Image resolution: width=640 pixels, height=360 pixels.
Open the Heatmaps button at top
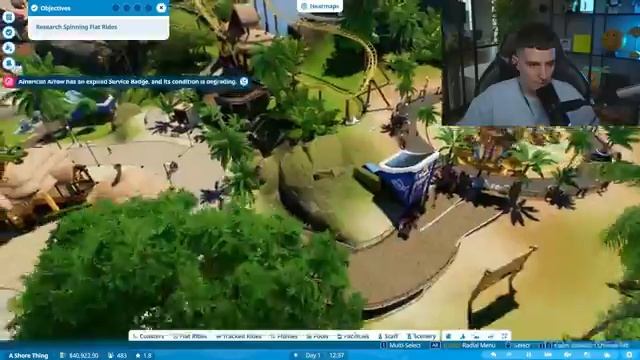point(320,6)
